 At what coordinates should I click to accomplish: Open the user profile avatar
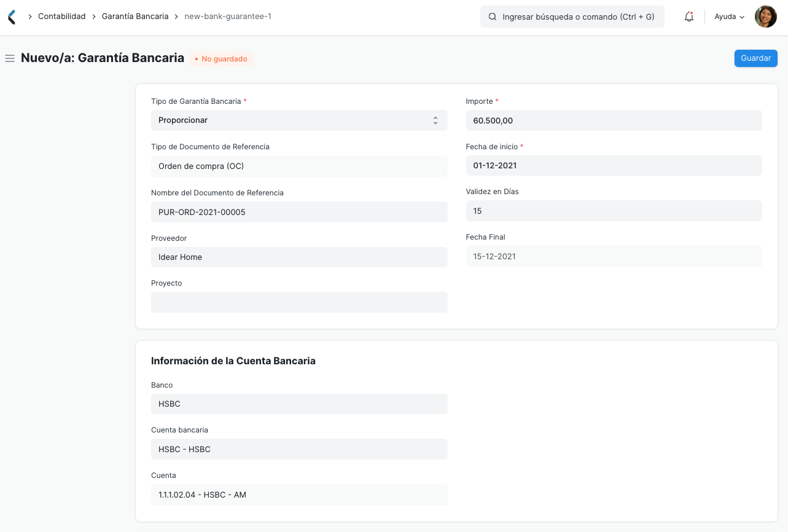click(766, 17)
